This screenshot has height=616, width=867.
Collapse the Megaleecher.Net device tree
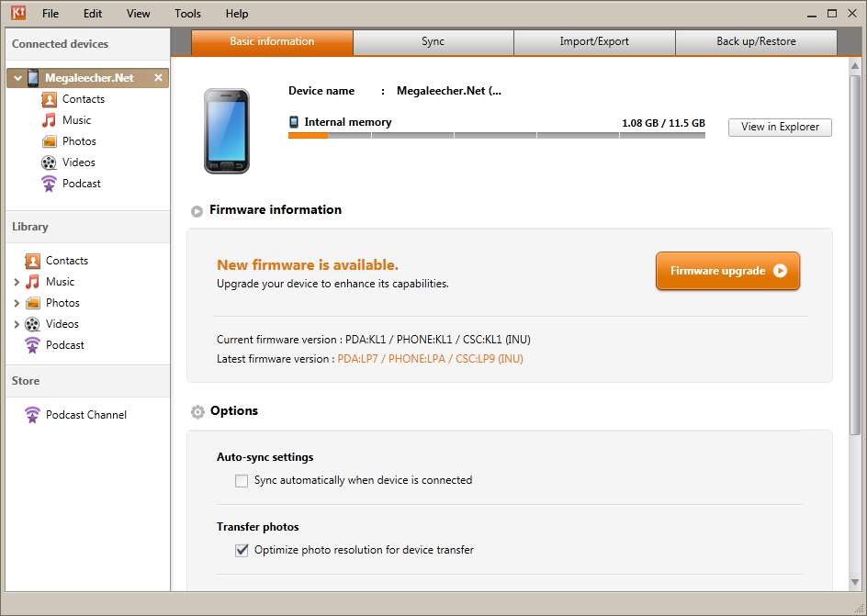click(x=17, y=78)
